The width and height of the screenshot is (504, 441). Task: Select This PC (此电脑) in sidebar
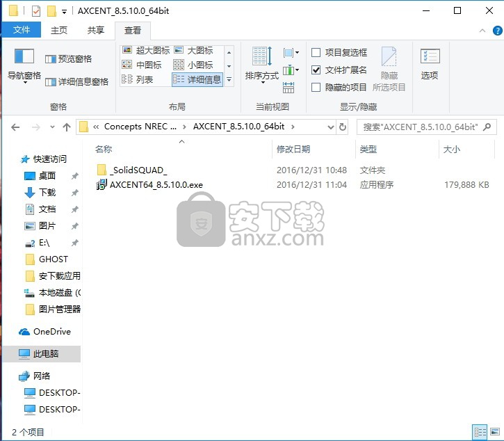[41, 354]
